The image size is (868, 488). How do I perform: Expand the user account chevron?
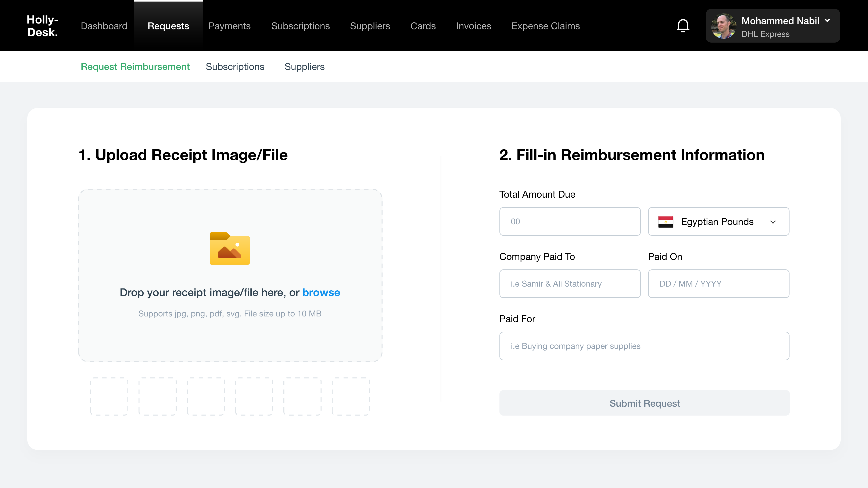coord(828,21)
